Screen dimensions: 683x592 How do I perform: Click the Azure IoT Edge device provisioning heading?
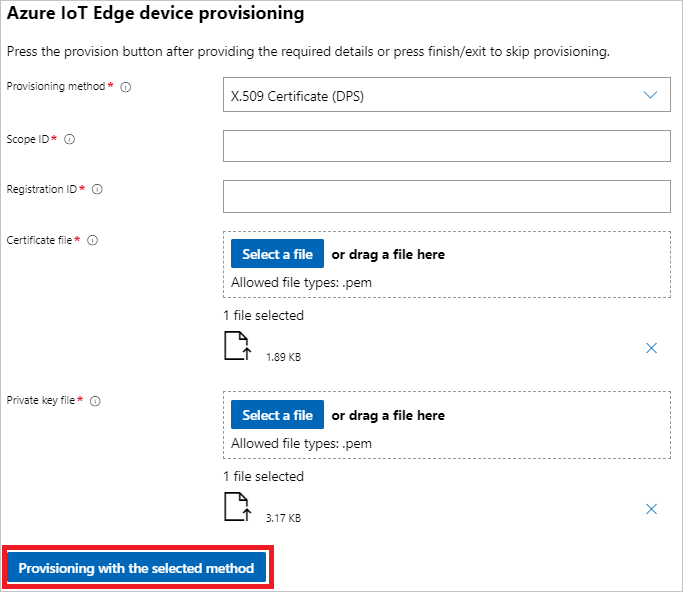click(x=155, y=15)
